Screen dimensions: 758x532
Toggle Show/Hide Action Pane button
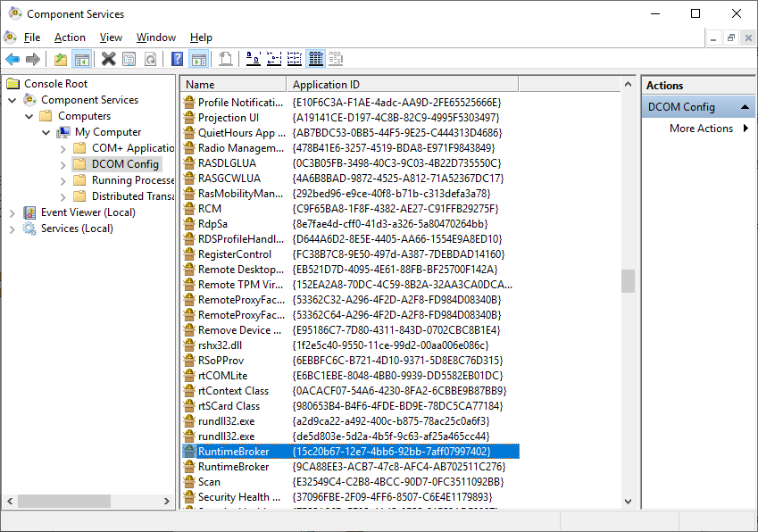[199, 60]
